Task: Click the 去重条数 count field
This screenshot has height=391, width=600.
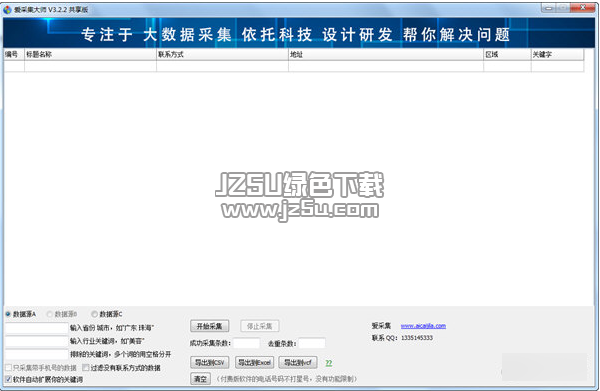Action: click(x=312, y=343)
